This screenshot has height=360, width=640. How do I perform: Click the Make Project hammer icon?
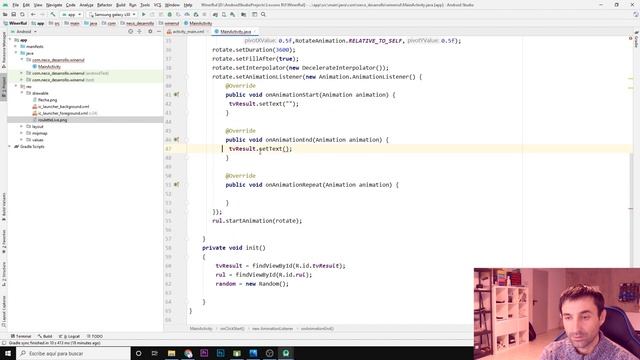pos(53,14)
